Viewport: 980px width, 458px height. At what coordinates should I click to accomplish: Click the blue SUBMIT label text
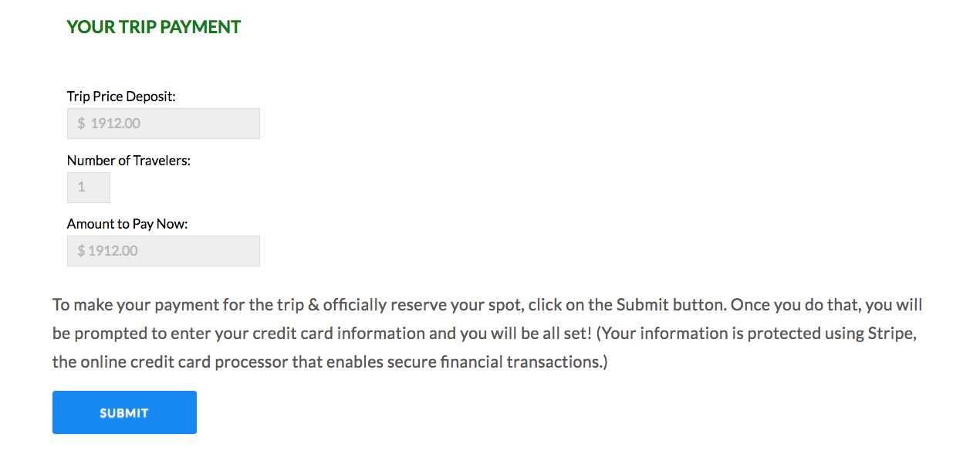click(124, 412)
